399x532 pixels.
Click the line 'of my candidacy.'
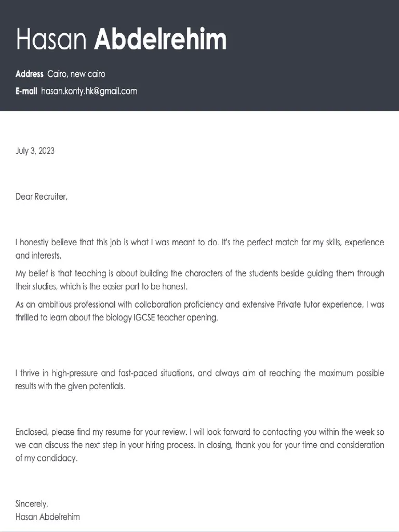(x=46, y=459)
